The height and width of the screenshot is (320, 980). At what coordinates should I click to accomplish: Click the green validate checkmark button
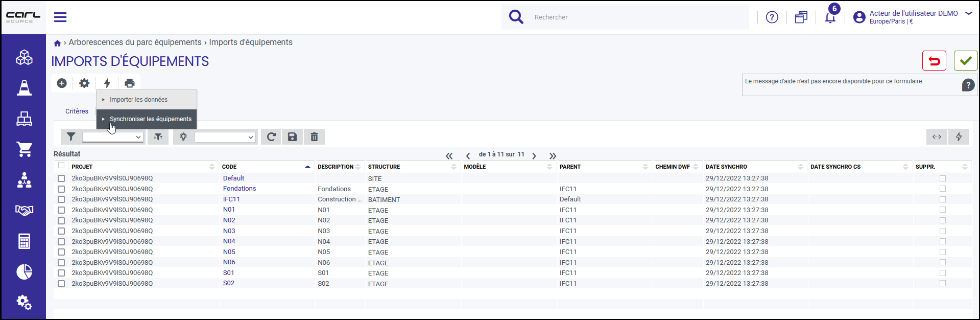pos(966,61)
